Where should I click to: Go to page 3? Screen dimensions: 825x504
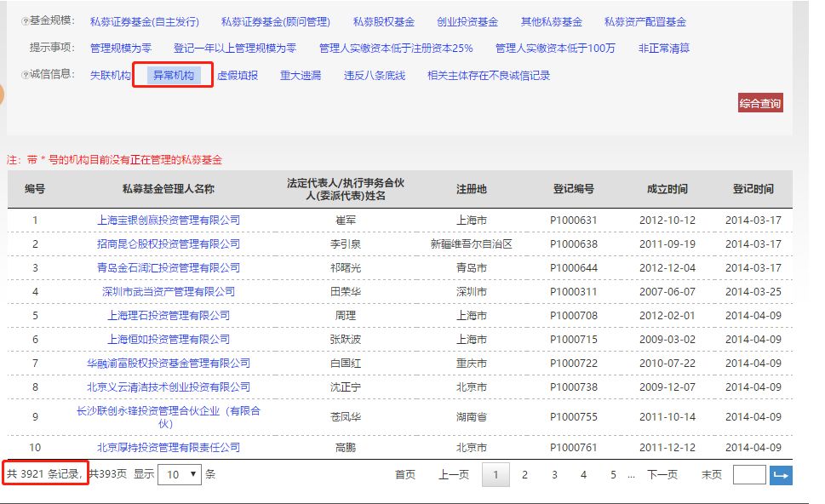(554, 474)
